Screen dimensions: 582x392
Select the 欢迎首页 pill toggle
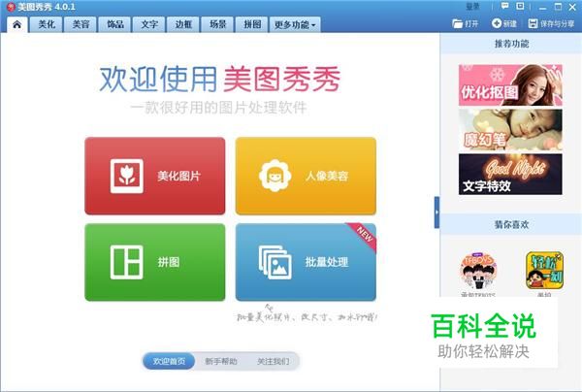click(169, 361)
